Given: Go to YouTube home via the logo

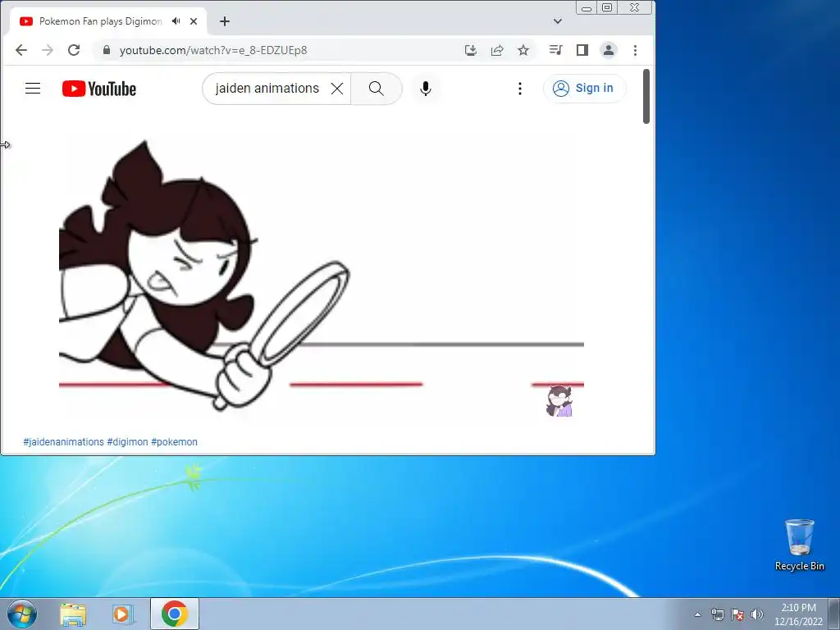Looking at the screenshot, I should (x=99, y=89).
